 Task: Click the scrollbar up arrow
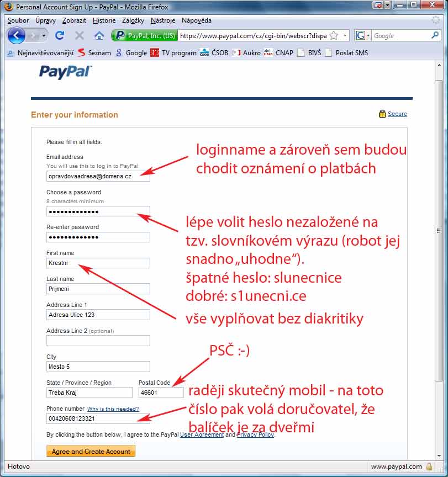click(439, 65)
